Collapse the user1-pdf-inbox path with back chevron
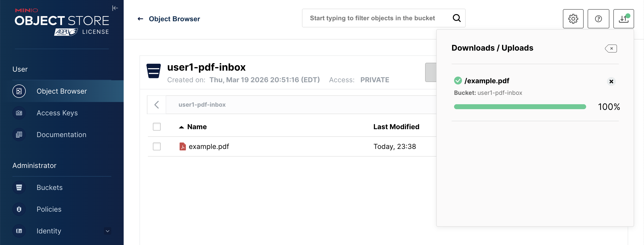644x245 pixels. pyautogui.click(x=157, y=105)
